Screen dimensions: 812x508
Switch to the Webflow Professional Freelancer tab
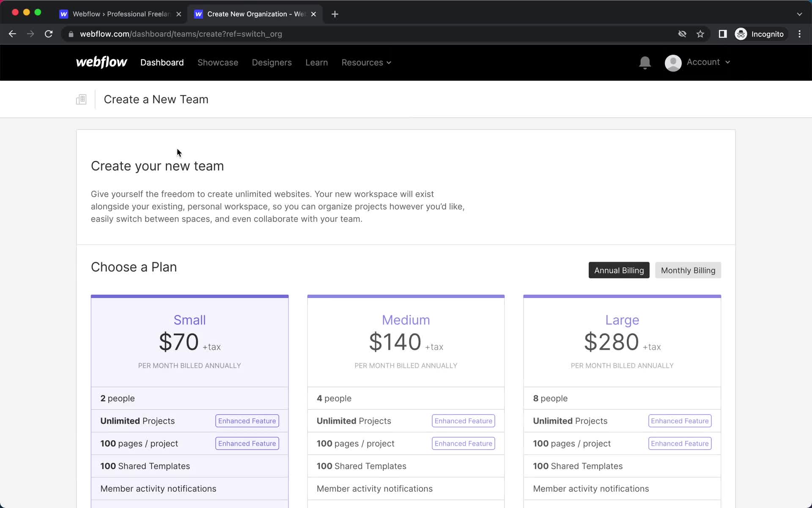[x=121, y=14]
